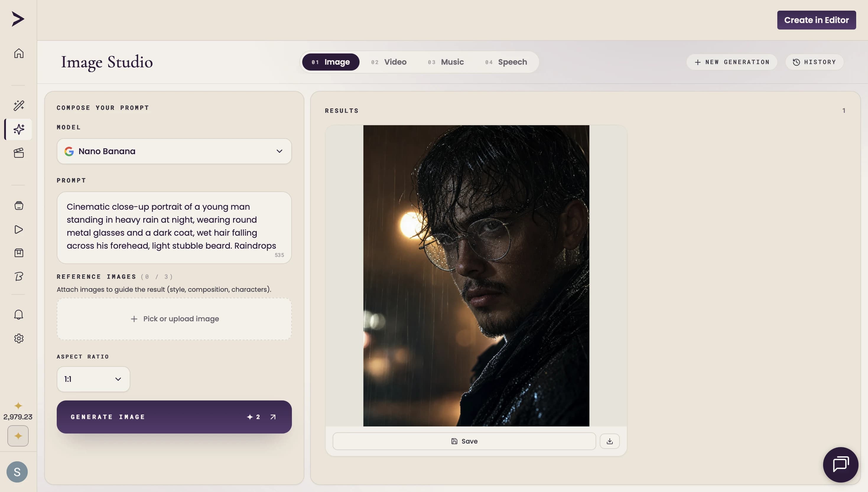Click the REFERENCE IMAGES label
868x492 pixels.
pos(96,276)
